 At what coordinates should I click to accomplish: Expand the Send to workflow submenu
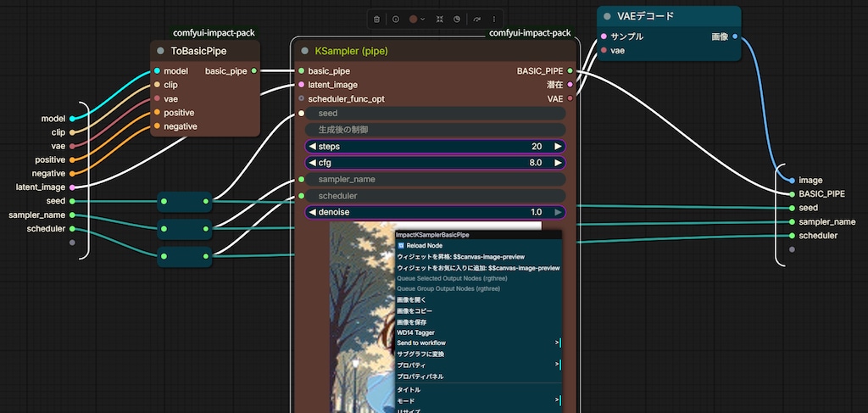pyautogui.click(x=478, y=343)
